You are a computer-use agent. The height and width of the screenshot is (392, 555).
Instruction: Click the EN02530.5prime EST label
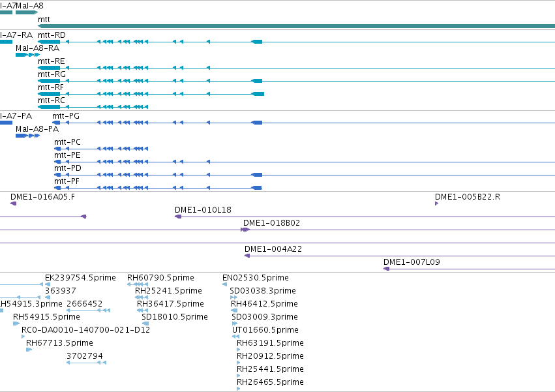point(256,278)
